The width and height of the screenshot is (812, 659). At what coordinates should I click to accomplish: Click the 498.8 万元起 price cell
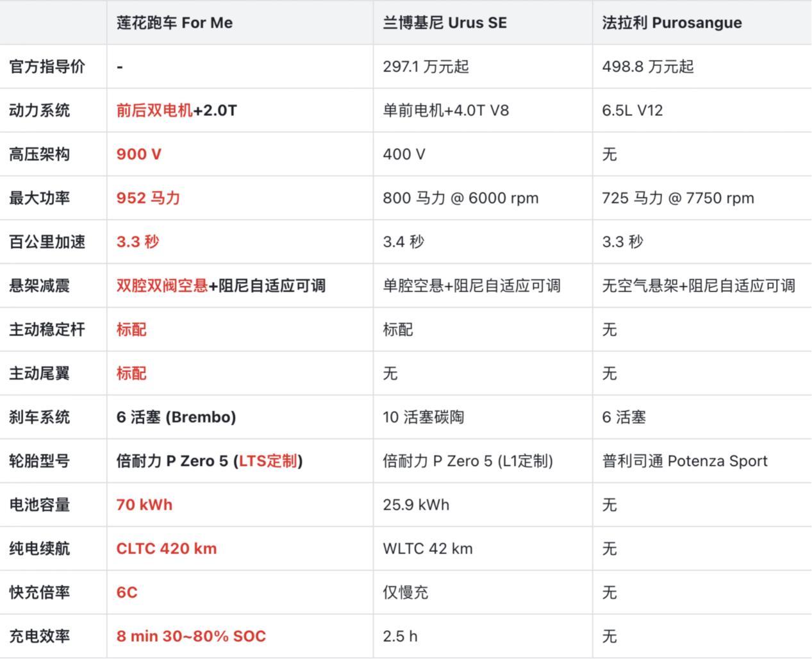click(x=647, y=67)
